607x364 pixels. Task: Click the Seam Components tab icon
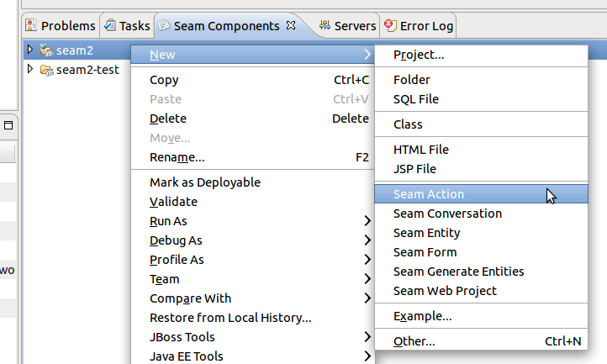pos(165,26)
